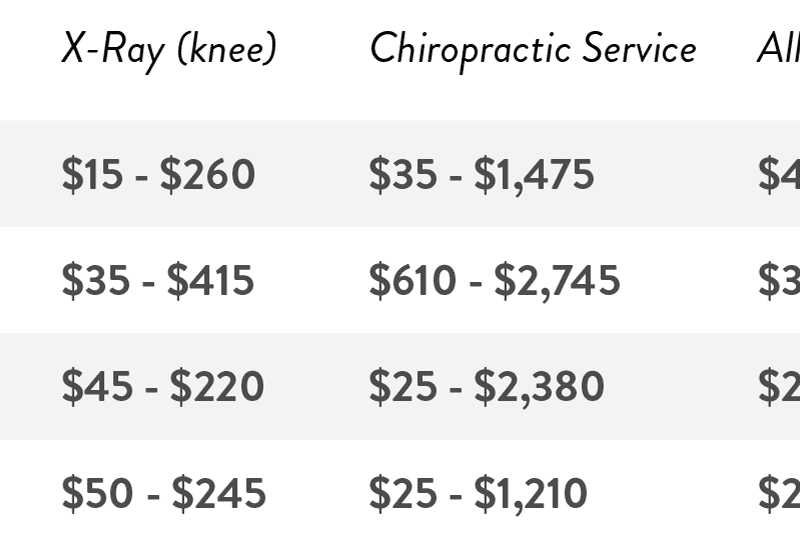Click the cut-off price starting with $4

[779, 175]
